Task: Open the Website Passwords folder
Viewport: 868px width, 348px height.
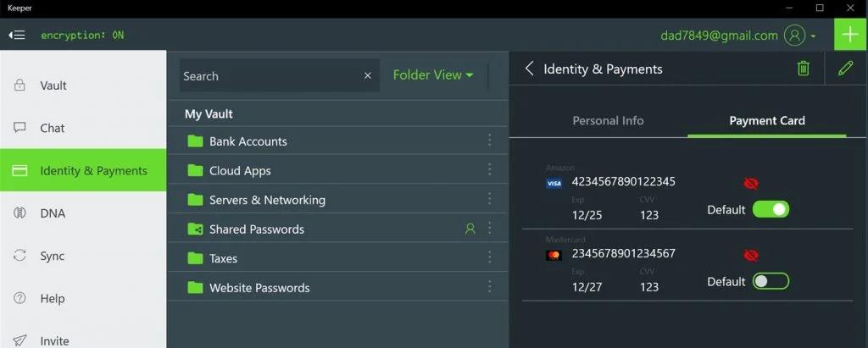Action: click(337, 287)
